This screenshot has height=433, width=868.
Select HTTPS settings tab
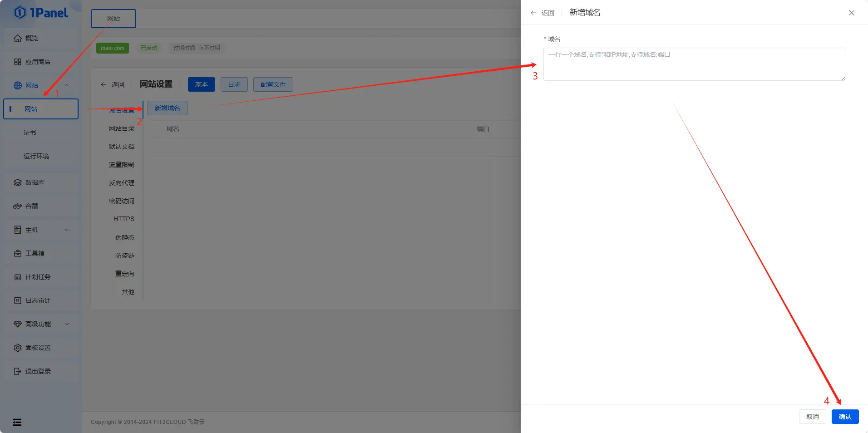pyautogui.click(x=124, y=219)
